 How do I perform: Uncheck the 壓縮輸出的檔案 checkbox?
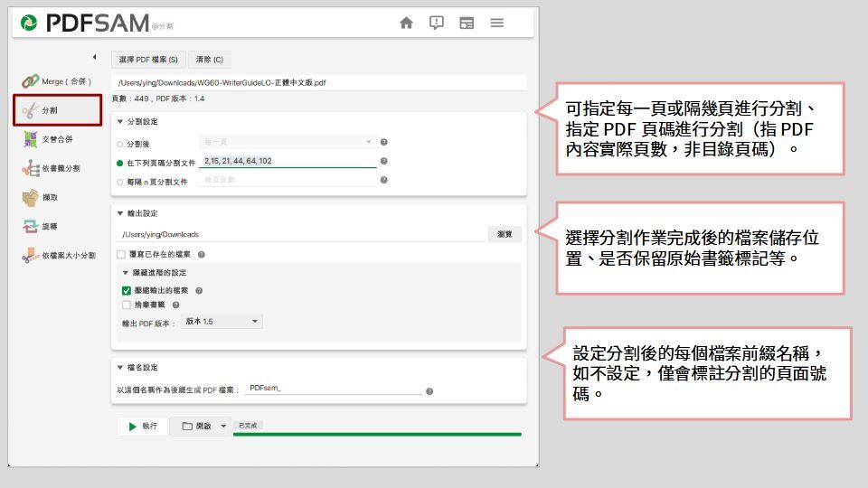127,291
